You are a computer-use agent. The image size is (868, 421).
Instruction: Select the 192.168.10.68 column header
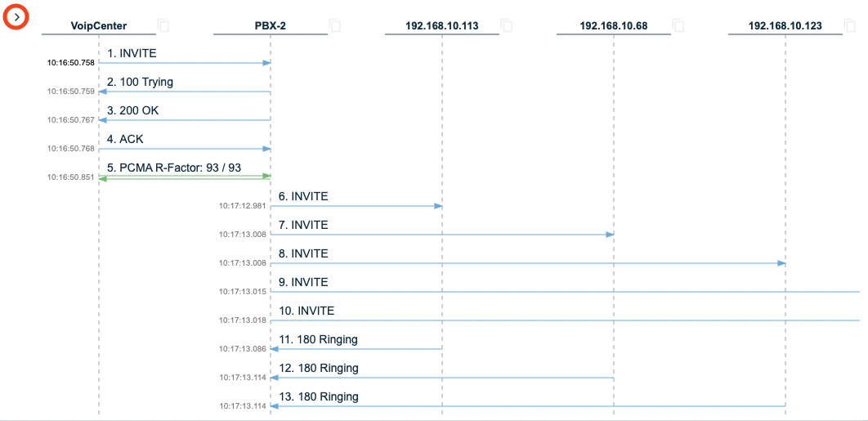613,25
